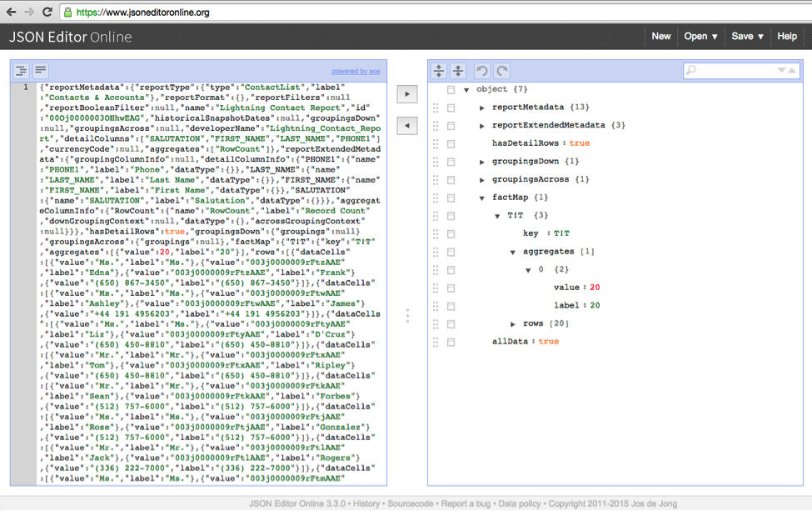Open action menu box for hasDetailRows
812x511 pixels.
pos(451,143)
